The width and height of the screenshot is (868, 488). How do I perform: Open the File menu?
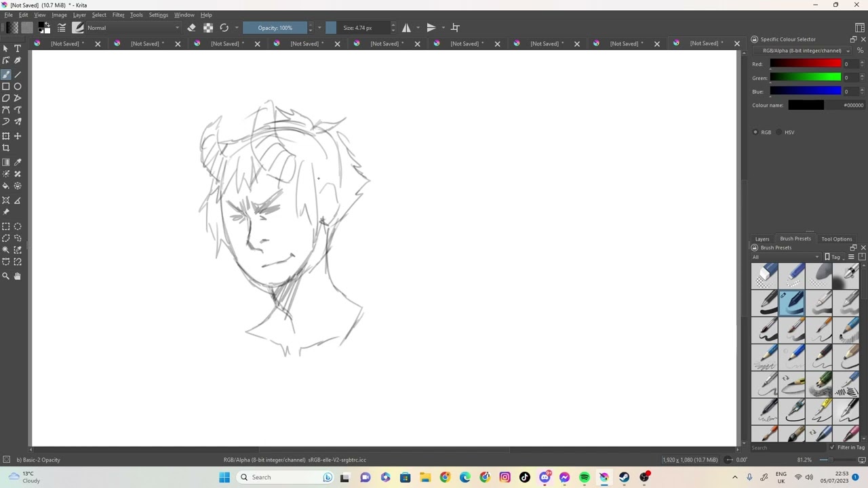pyautogui.click(x=9, y=15)
